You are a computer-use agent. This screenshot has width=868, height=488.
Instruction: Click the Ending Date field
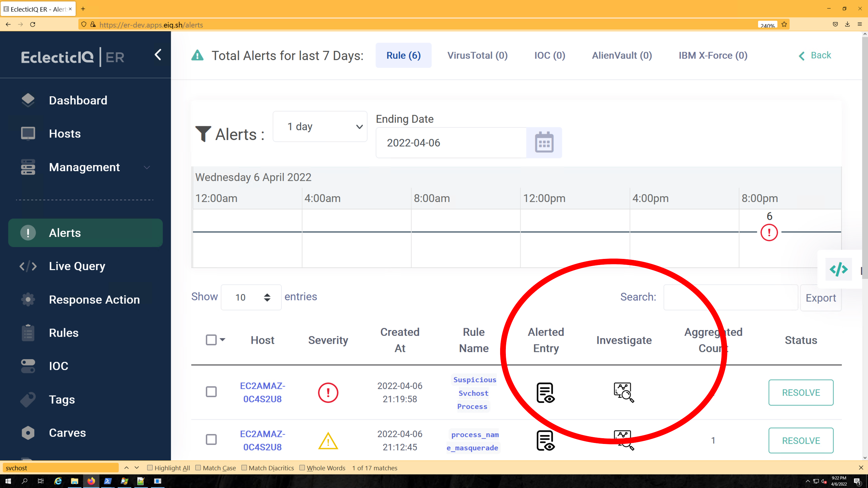click(451, 143)
